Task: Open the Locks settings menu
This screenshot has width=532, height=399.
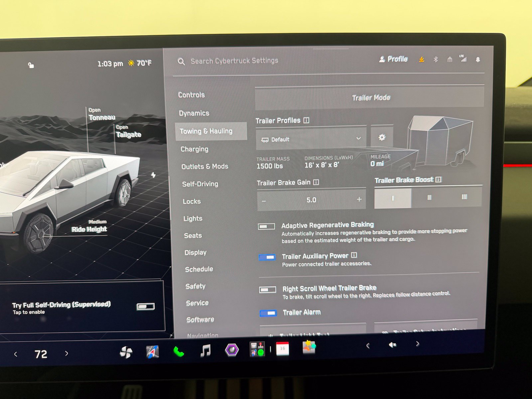Action: 192,201
